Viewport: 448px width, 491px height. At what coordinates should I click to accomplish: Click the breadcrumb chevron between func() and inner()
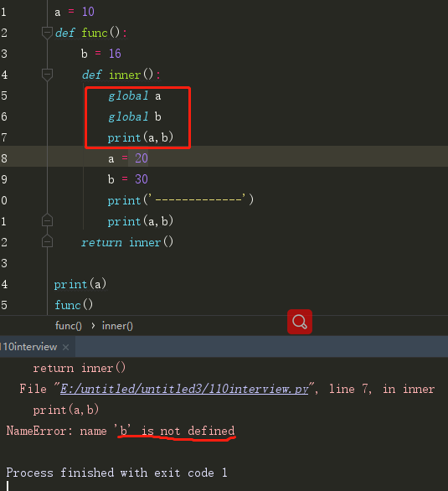tap(93, 326)
